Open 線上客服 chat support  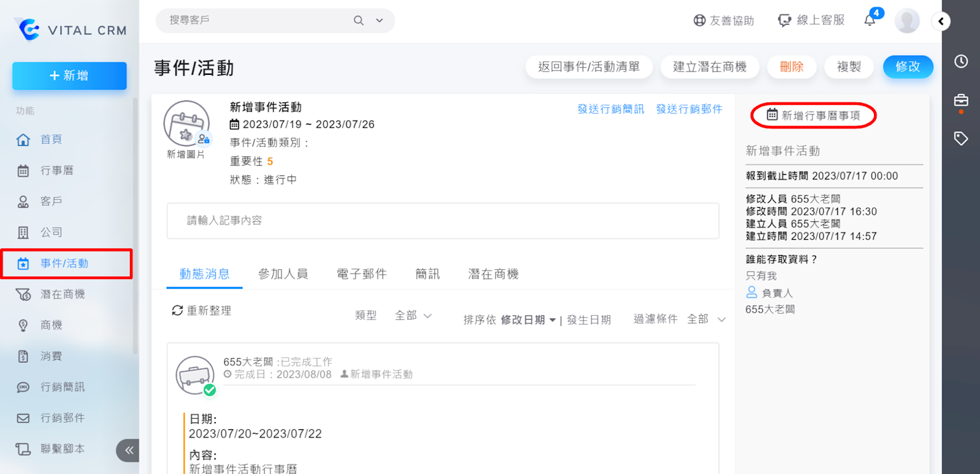pos(811,20)
